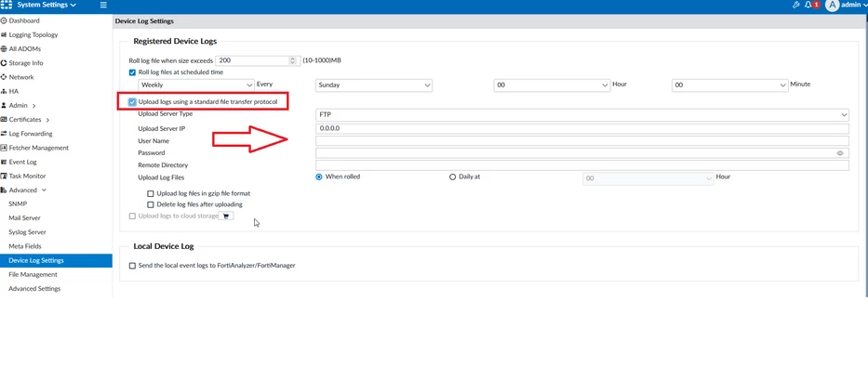The image size is (868, 367).
Task: Click the admin avatar icon
Action: (832, 5)
